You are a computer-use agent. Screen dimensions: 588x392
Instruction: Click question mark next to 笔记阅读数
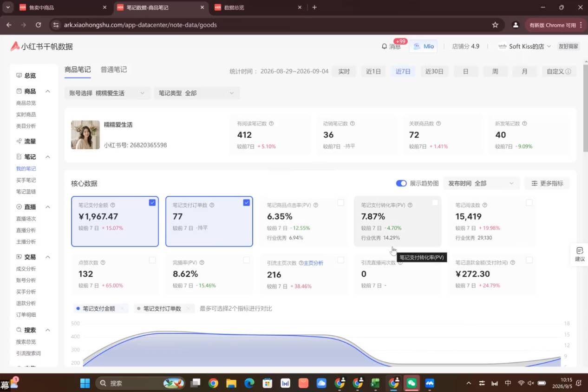pos(485,205)
